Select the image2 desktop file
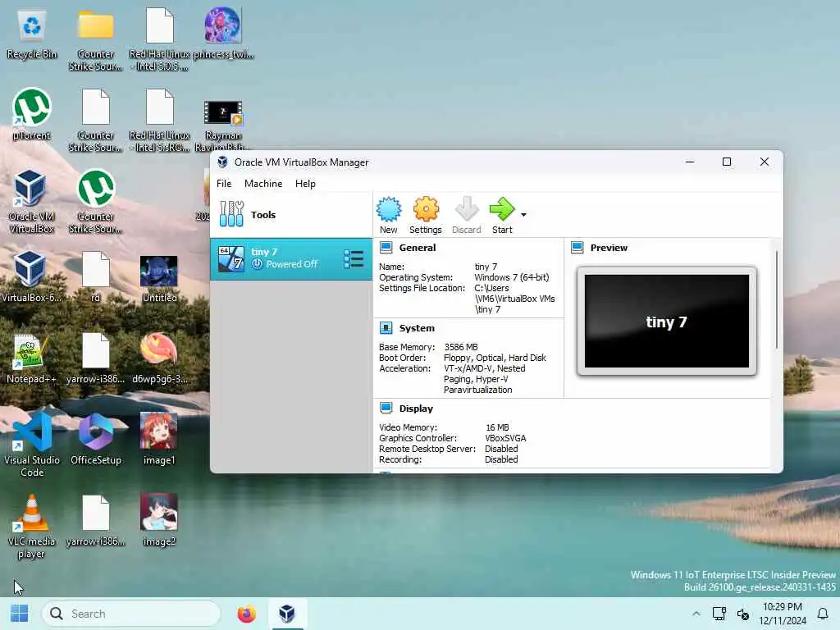The image size is (840, 630). (159, 521)
